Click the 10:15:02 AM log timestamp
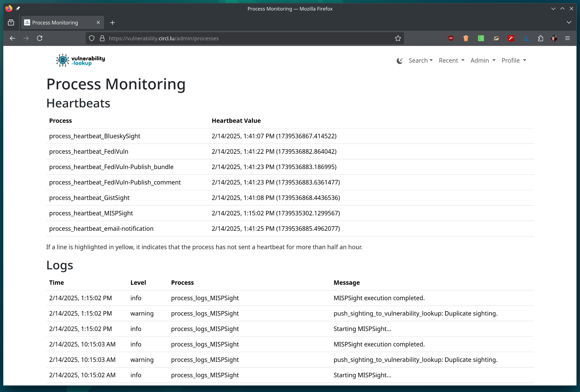580x392 pixels. point(82,375)
